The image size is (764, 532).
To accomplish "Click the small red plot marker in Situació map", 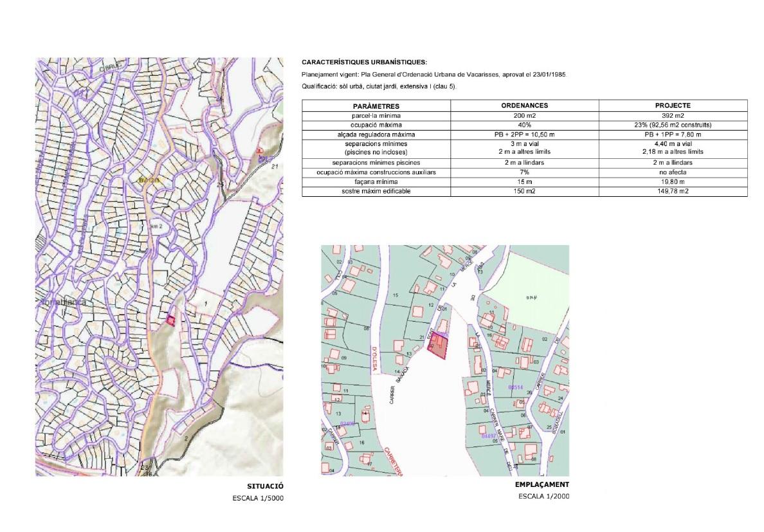I will [171, 320].
